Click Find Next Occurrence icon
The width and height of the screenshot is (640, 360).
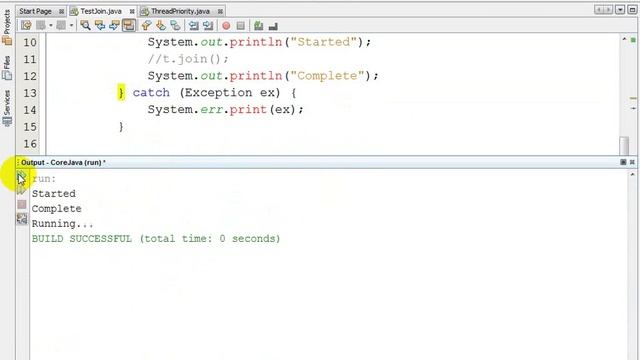[114, 26]
